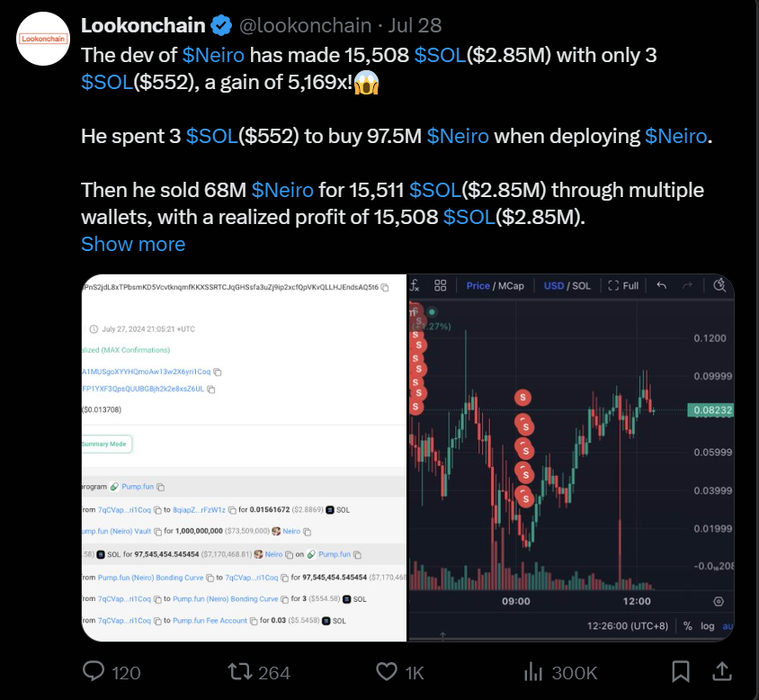Expand tweet with Show more

click(x=133, y=244)
